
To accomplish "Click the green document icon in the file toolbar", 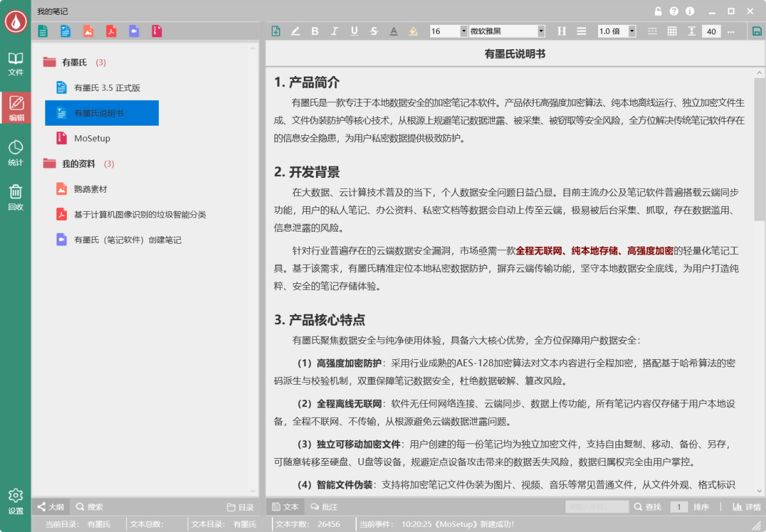I will point(43,31).
